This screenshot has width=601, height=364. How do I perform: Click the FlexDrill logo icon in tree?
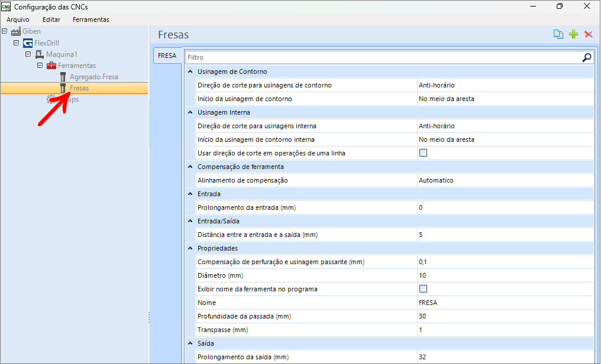[x=28, y=43]
